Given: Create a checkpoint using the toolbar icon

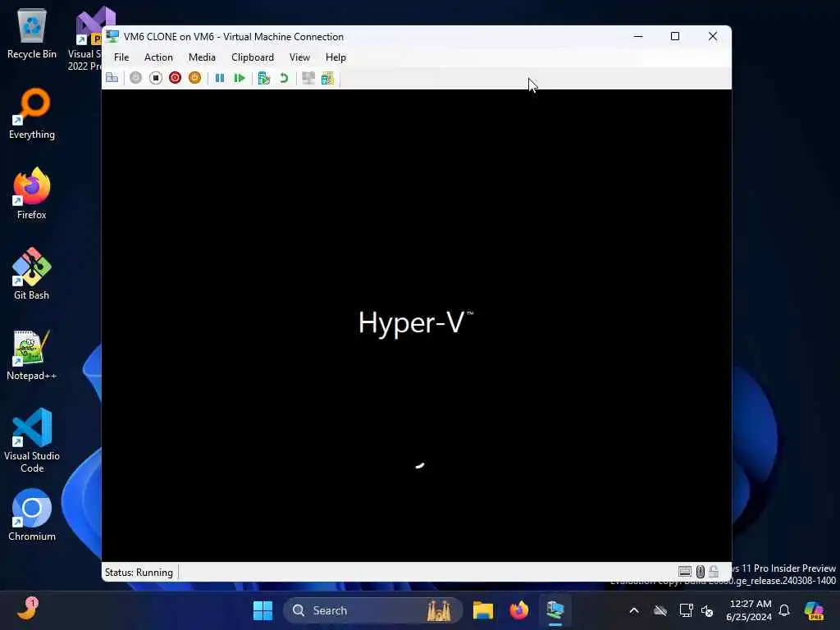Looking at the screenshot, I should coord(263,78).
